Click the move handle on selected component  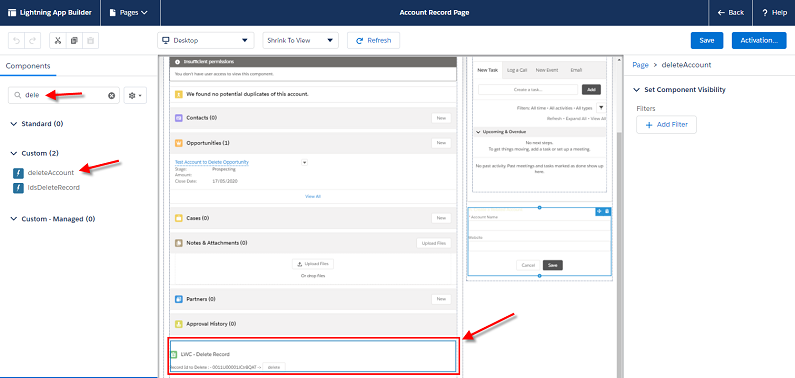click(x=599, y=211)
